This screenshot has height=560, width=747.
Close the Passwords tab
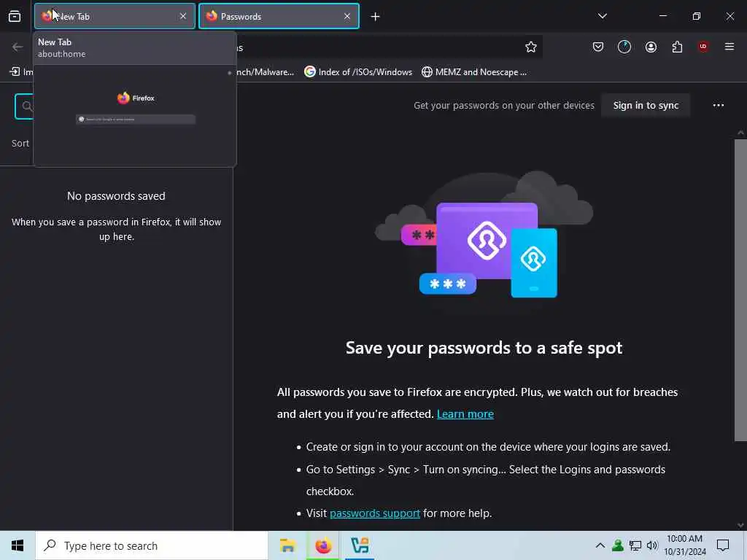[x=347, y=16]
